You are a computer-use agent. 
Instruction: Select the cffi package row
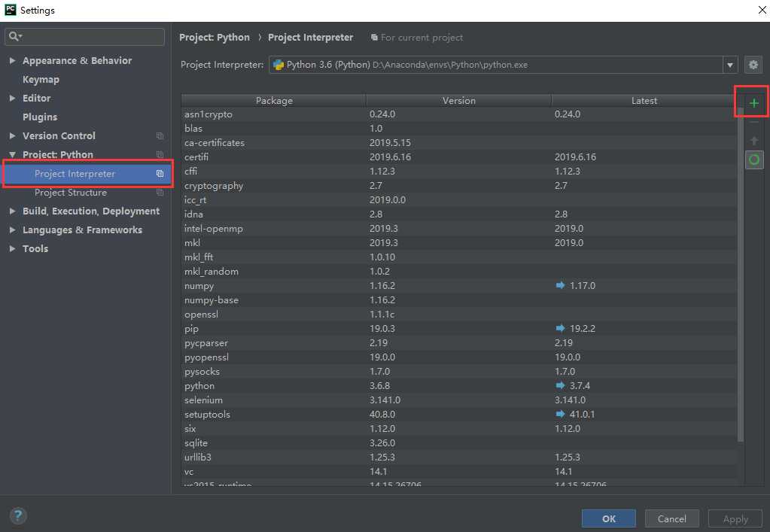click(x=458, y=172)
